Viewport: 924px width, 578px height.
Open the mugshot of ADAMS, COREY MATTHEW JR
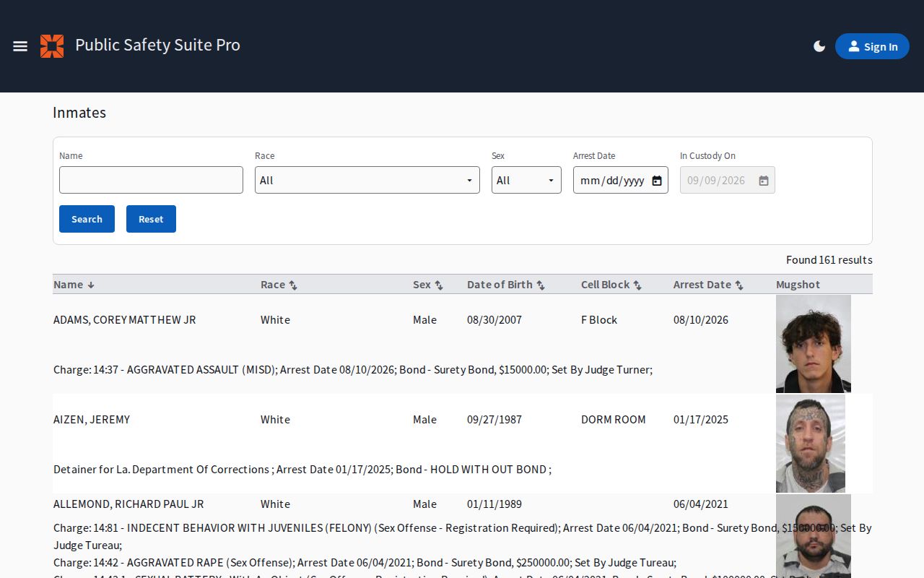(x=814, y=344)
